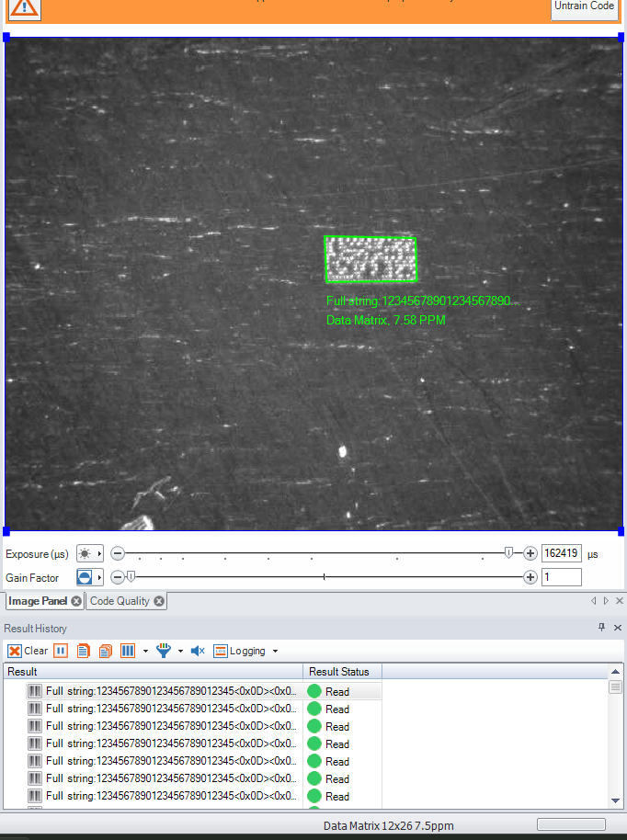
Task: Click the scroll up arrow of result list
Action: pos(615,671)
